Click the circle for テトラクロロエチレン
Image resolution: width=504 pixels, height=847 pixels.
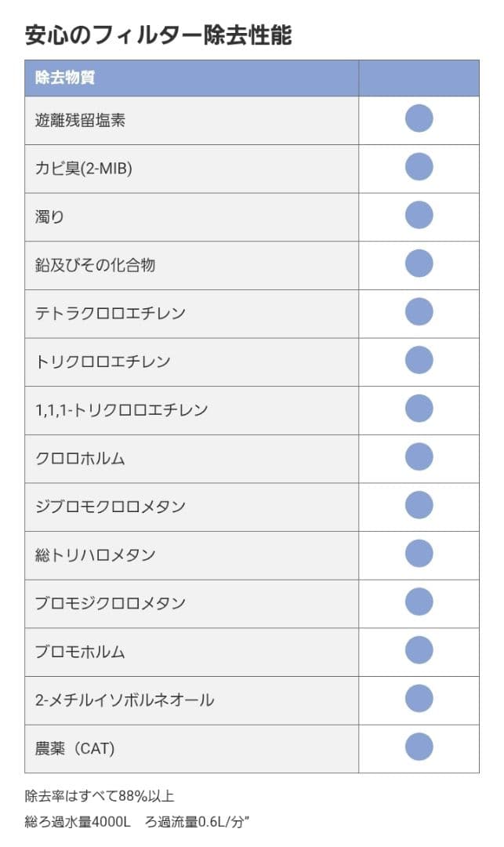tap(419, 312)
